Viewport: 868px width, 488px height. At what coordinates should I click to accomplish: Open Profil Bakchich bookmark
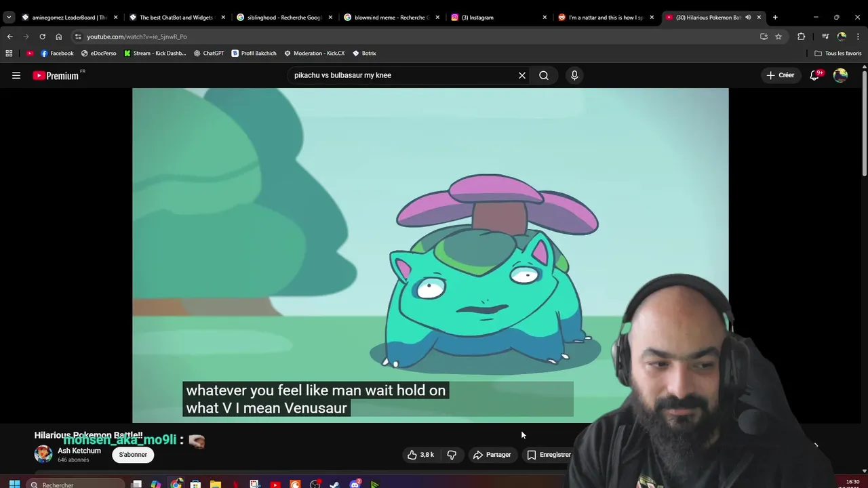(254, 53)
